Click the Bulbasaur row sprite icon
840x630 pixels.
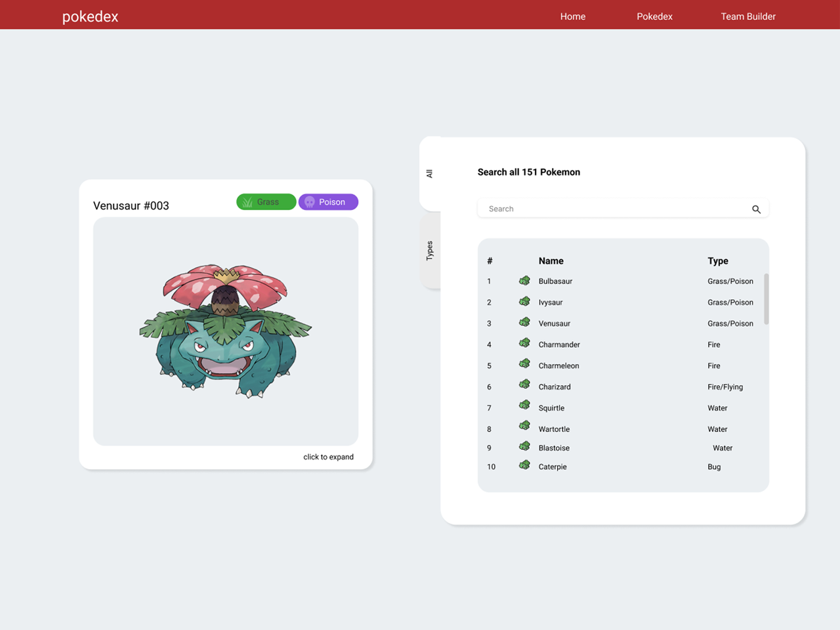click(524, 280)
